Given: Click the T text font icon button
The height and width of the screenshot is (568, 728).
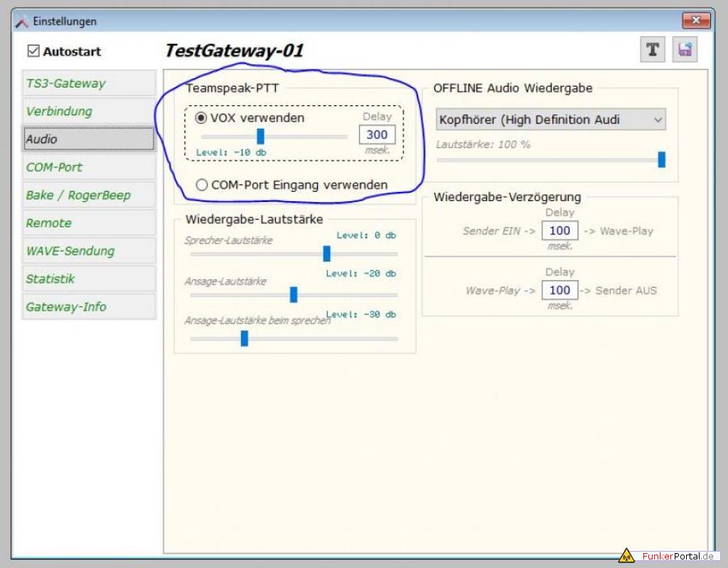Looking at the screenshot, I should coord(652,50).
